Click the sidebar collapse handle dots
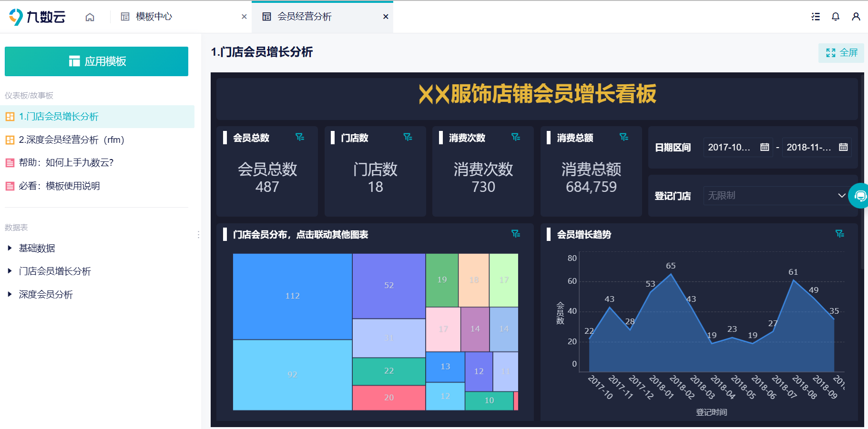The image size is (868, 429). click(x=198, y=234)
